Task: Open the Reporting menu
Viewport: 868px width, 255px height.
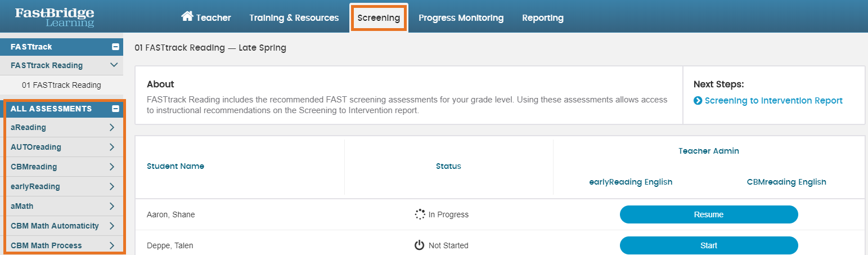Action: pyautogui.click(x=542, y=17)
